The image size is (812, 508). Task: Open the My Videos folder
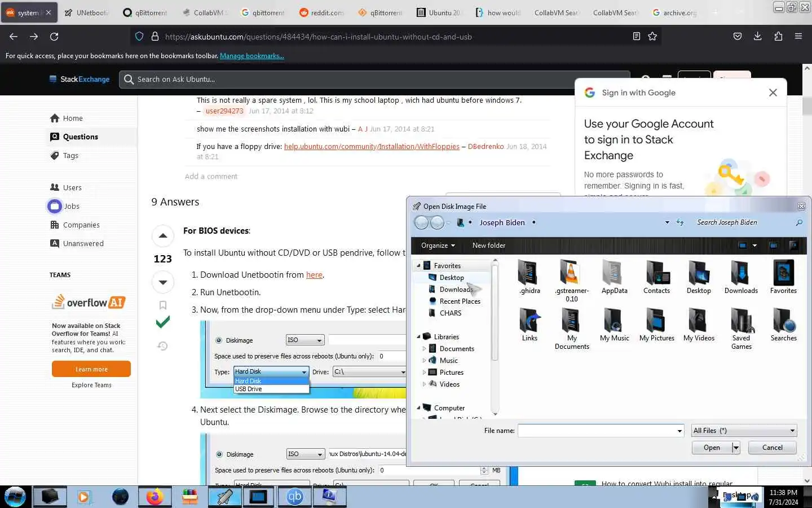(699, 325)
